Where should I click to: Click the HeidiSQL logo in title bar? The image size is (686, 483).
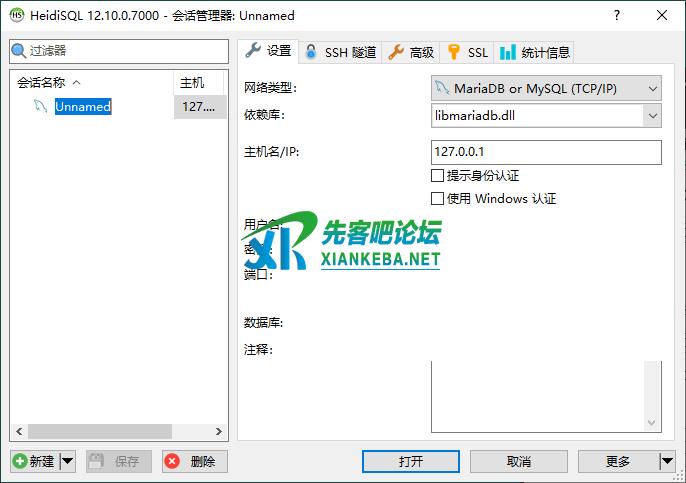coord(17,15)
